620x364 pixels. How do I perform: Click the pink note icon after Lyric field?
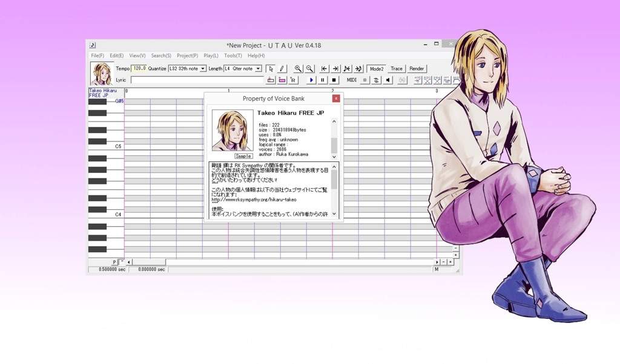282,80
